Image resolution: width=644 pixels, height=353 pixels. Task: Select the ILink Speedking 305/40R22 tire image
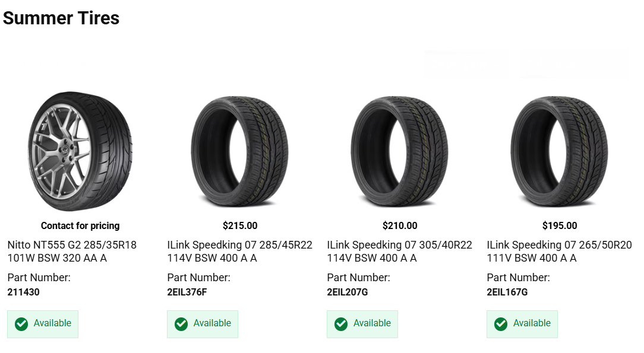(x=400, y=151)
